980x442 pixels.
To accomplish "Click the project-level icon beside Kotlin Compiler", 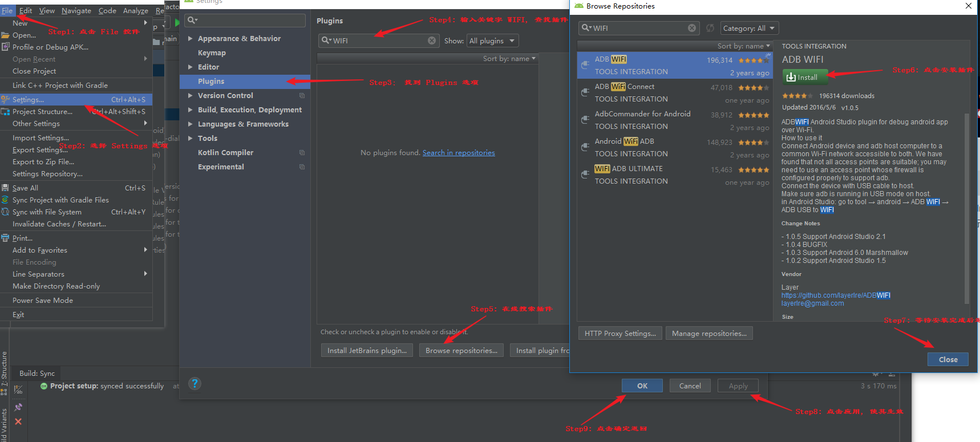I will click(x=302, y=153).
